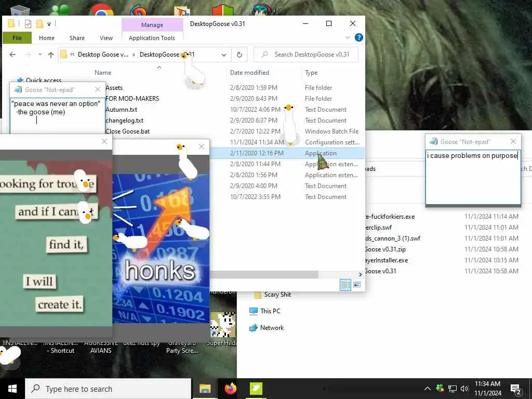Switch to large icons view layout
Image resolution: width=532 pixels, height=399 pixels.
tap(357, 285)
